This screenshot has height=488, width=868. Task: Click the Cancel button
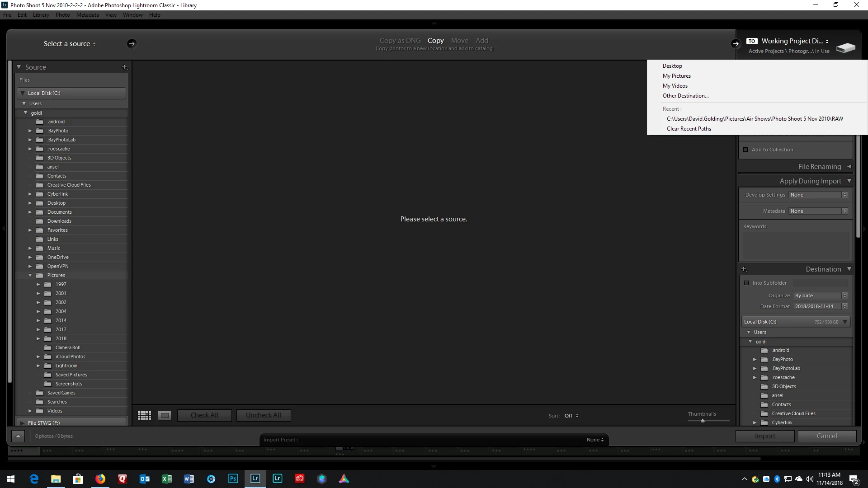point(826,436)
